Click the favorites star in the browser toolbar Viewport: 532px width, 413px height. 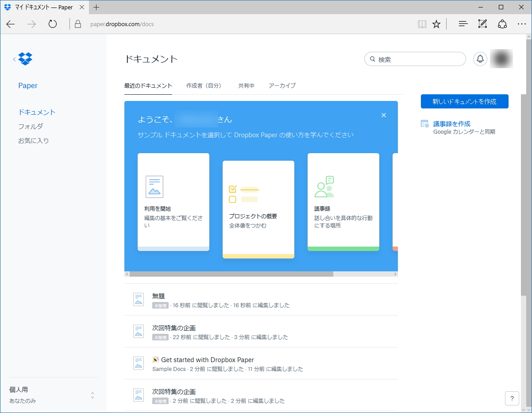pyautogui.click(x=436, y=24)
